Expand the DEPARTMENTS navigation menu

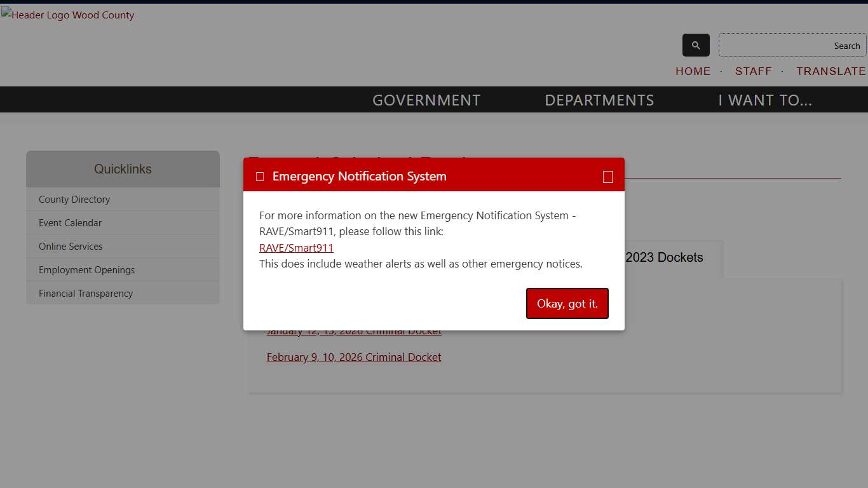point(599,100)
